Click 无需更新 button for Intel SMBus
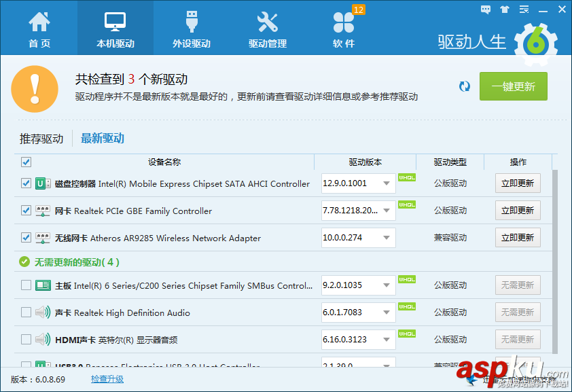 [518, 285]
